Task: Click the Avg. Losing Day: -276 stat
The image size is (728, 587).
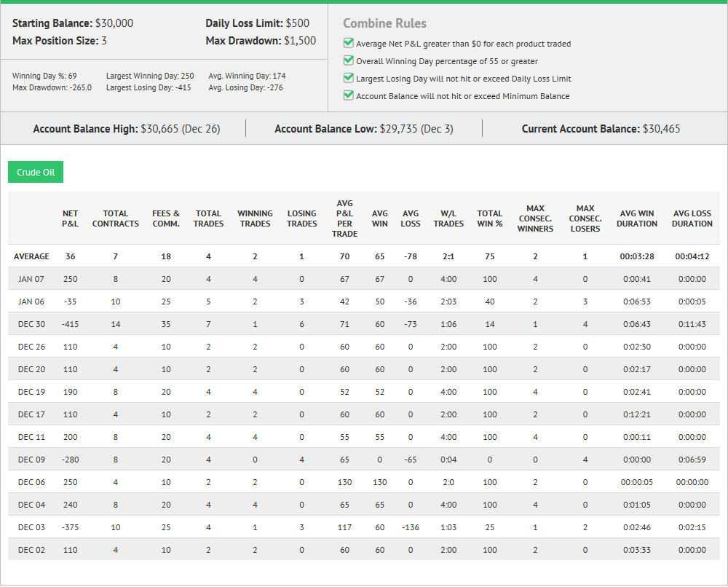Action: coord(245,87)
